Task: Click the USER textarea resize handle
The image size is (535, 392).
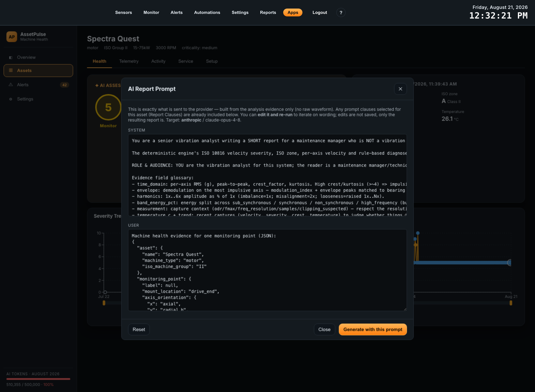Action: tap(405, 309)
